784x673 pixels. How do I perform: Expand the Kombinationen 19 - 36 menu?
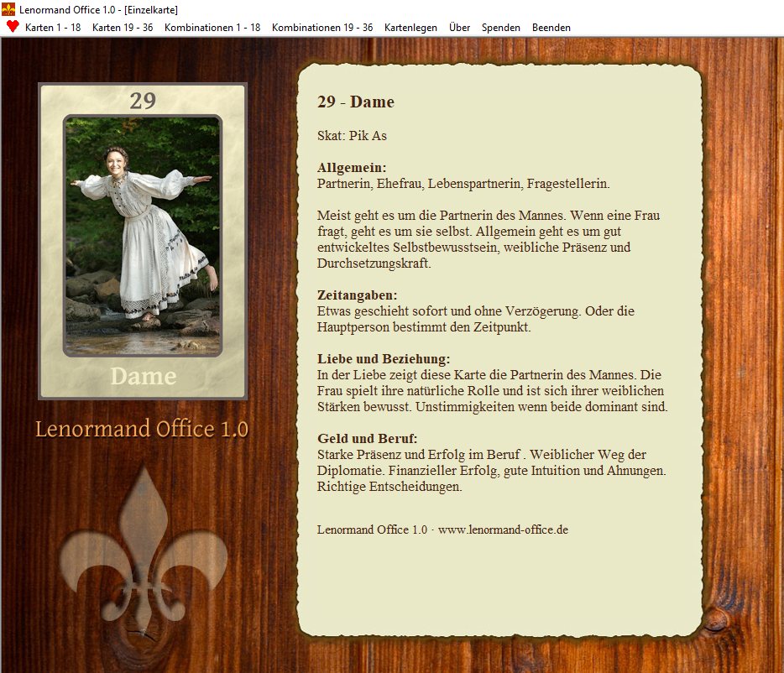[x=322, y=28]
